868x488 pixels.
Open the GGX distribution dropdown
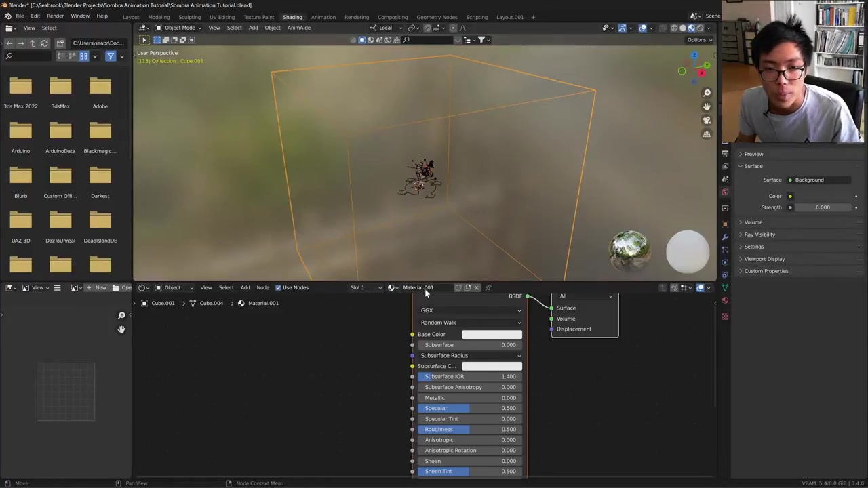(471, 310)
